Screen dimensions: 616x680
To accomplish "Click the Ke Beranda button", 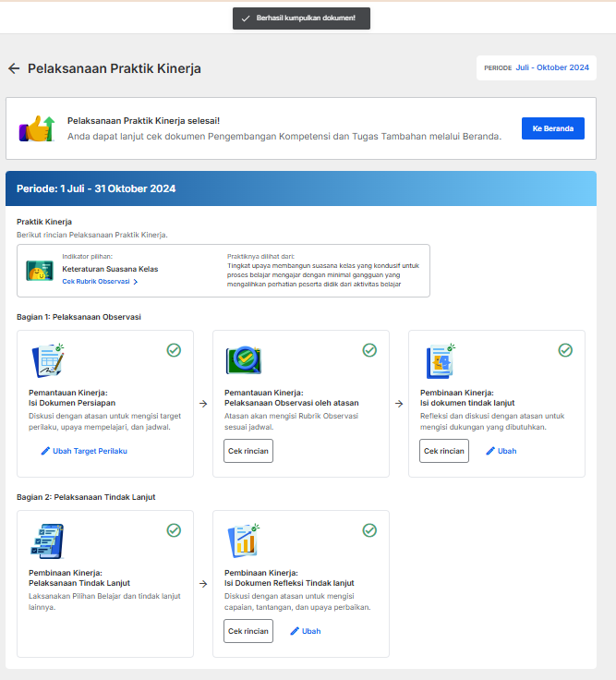I will [552, 128].
